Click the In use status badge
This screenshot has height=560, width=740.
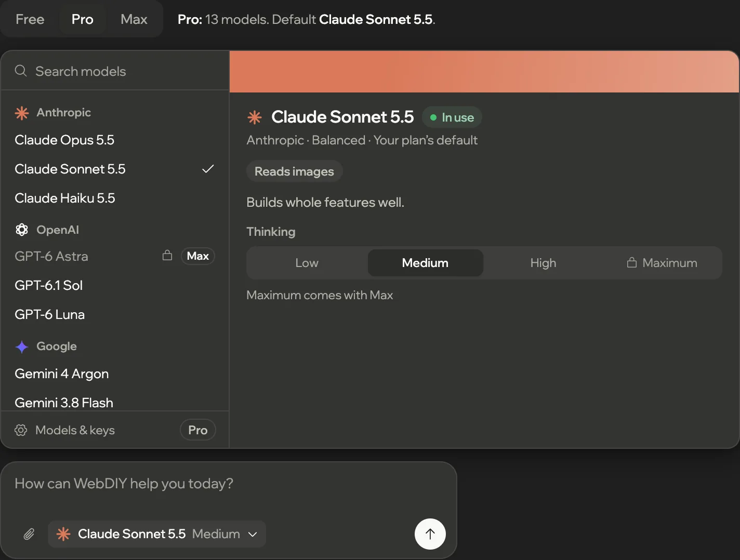click(452, 117)
